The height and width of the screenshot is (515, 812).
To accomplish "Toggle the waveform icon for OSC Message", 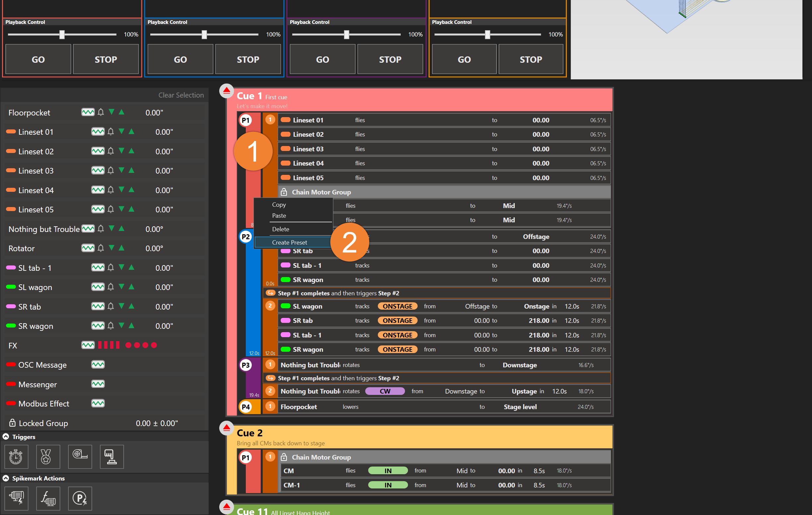I will (x=98, y=365).
